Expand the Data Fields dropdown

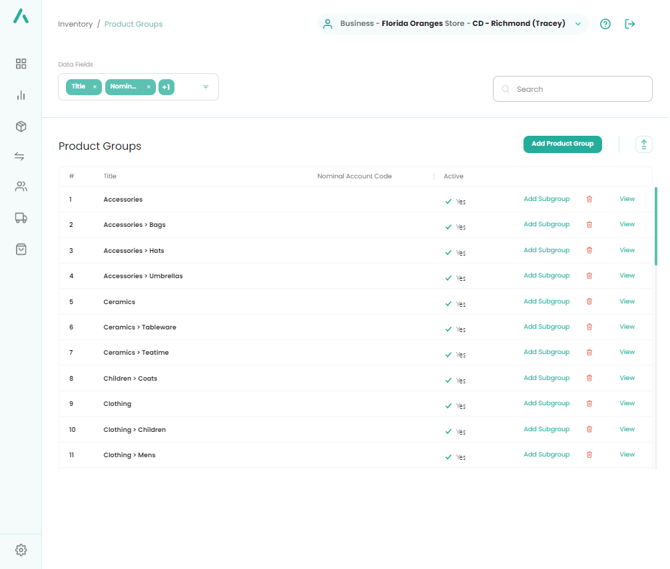pyautogui.click(x=206, y=87)
